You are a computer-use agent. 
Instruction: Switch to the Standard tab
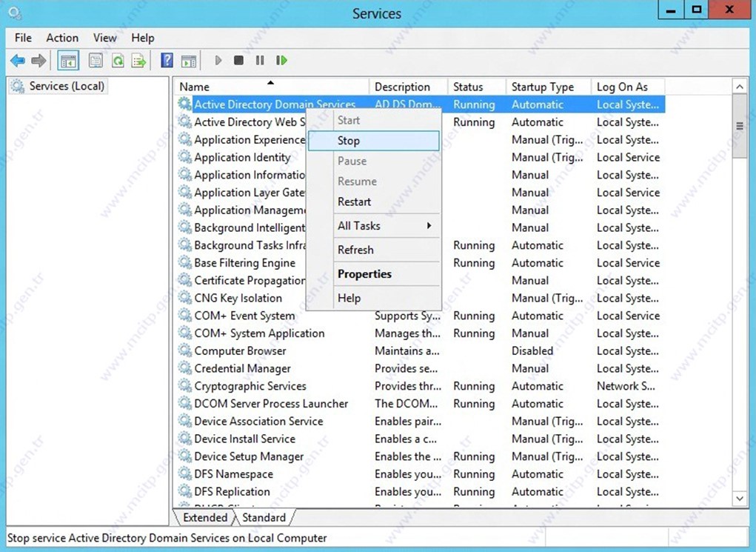click(x=264, y=518)
